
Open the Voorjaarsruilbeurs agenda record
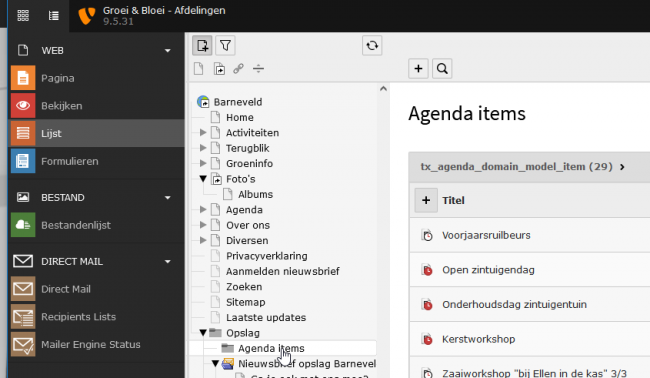click(486, 235)
